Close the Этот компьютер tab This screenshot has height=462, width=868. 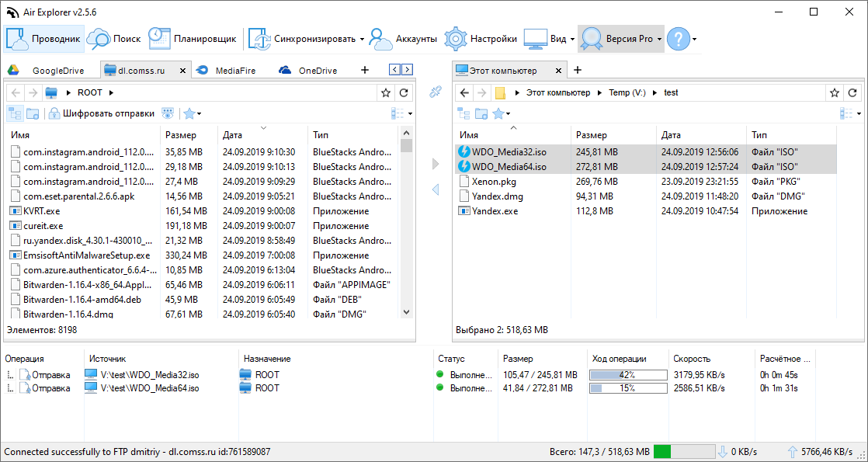click(558, 71)
